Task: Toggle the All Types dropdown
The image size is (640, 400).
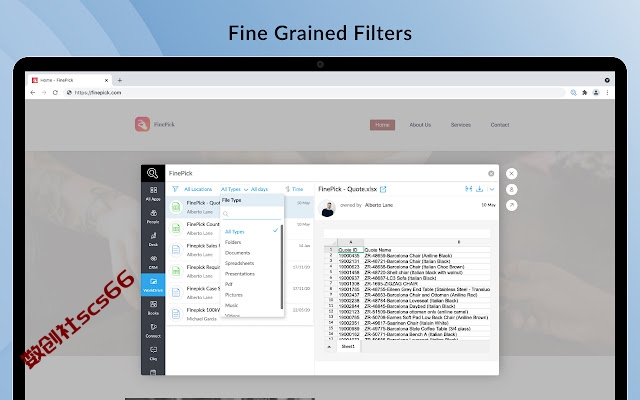Action: tap(234, 189)
